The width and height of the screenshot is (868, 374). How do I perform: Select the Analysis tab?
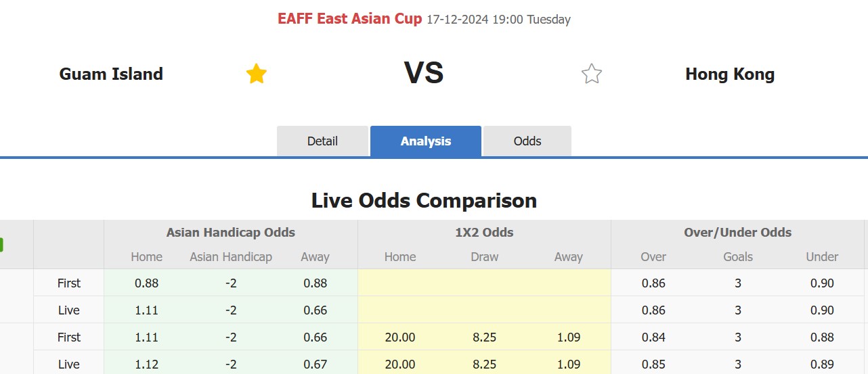pos(426,141)
